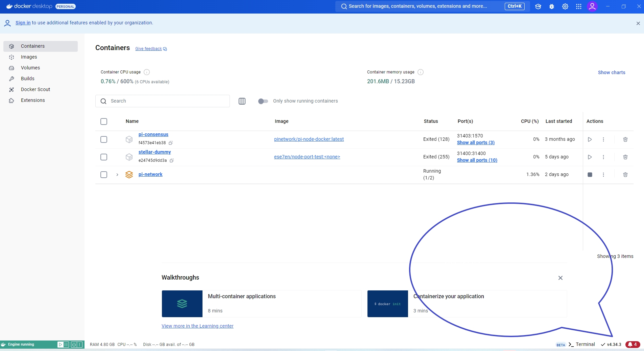The height and width of the screenshot is (351, 644).
Task: Open pinetwork/pi-node-docker:latest image link
Action: pos(309,139)
